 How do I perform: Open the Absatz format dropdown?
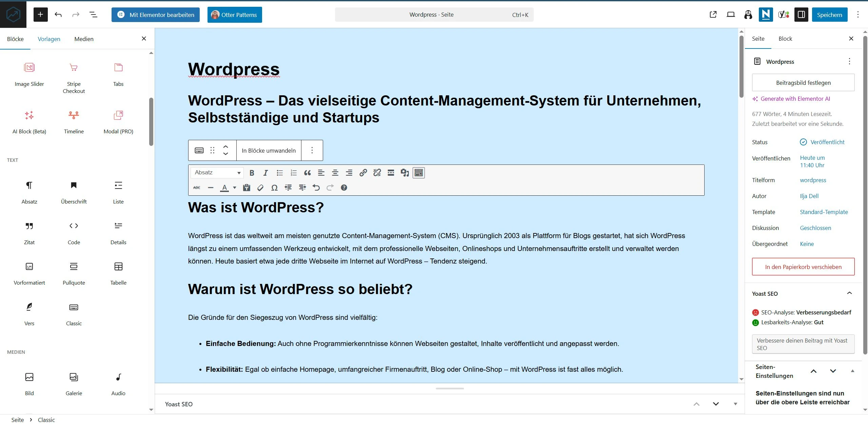217,173
